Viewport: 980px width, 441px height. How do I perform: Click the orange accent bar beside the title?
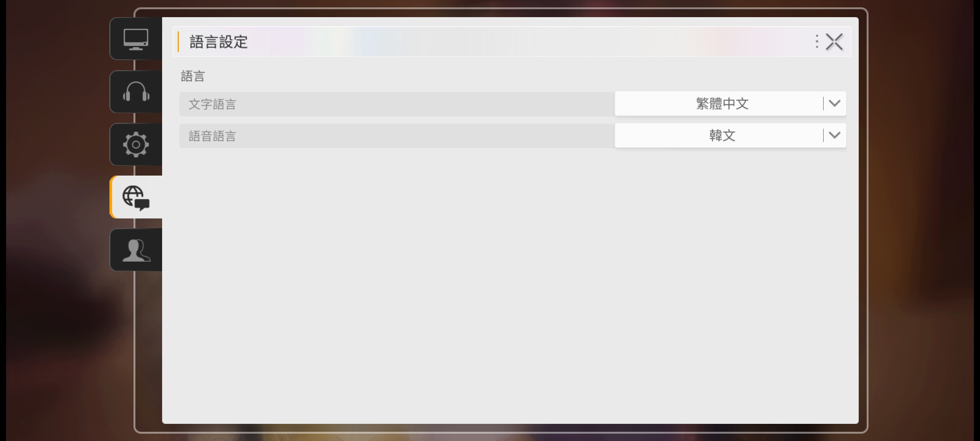178,42
